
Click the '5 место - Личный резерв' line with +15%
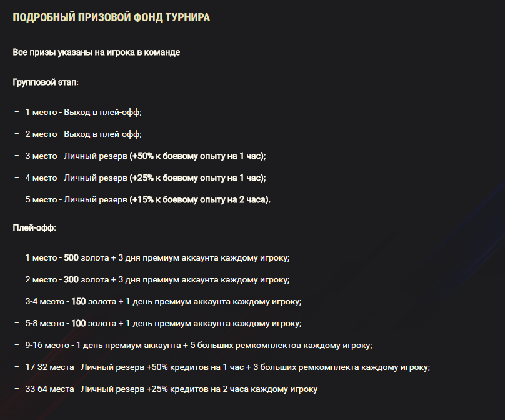(148, 200)
